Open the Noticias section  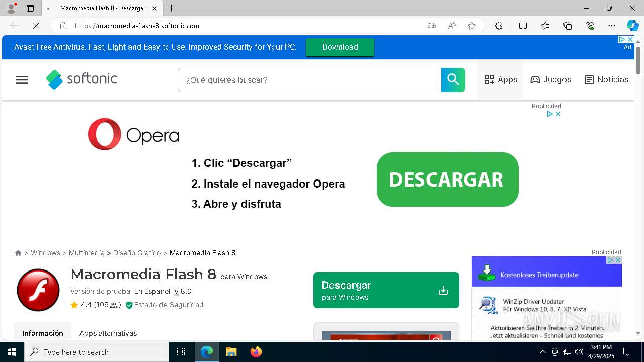(606, 80)
